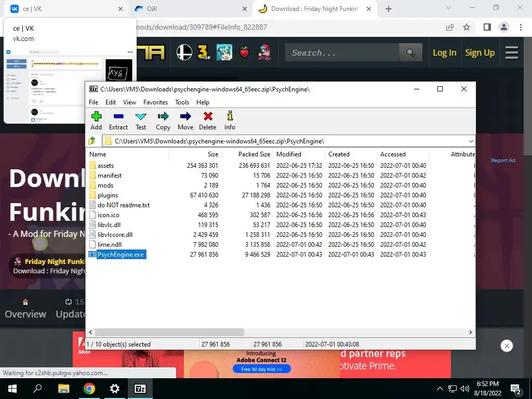Click the Extract toolbar button
This screenshot has width=532, height=399.
pos(118,121)
